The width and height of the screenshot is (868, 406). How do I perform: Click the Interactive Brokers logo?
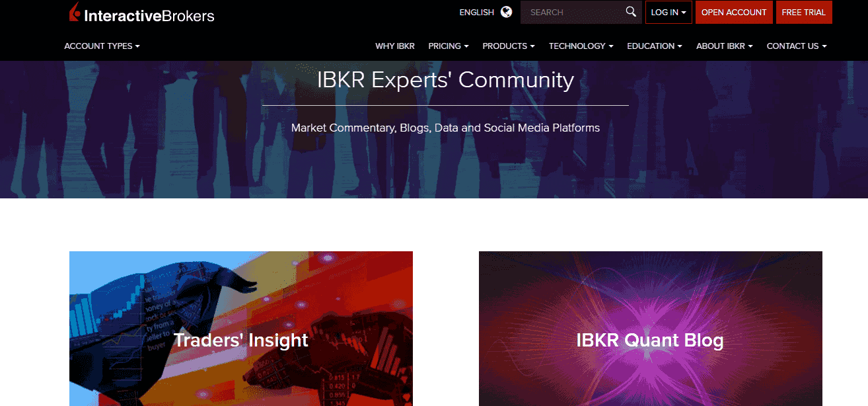[142, 13]
